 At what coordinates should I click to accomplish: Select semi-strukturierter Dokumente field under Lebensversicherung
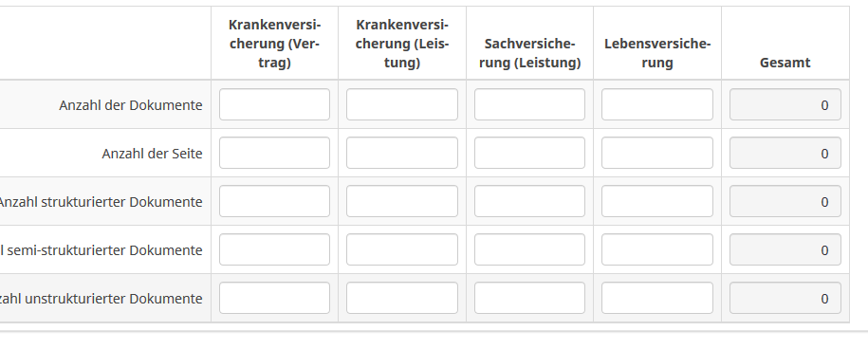[657, 249]
